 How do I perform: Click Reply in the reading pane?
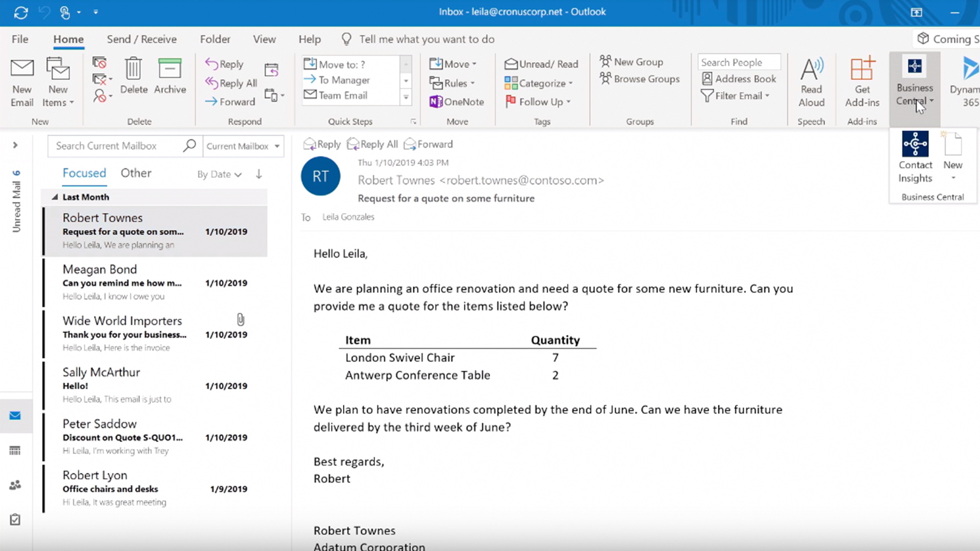pyautogui.click(x=322, y=144)
